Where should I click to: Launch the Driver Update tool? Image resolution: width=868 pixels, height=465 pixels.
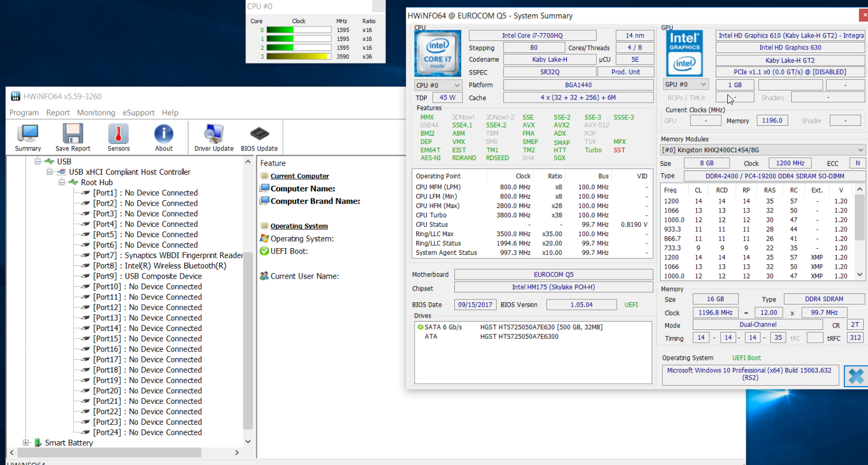(214, 138)
